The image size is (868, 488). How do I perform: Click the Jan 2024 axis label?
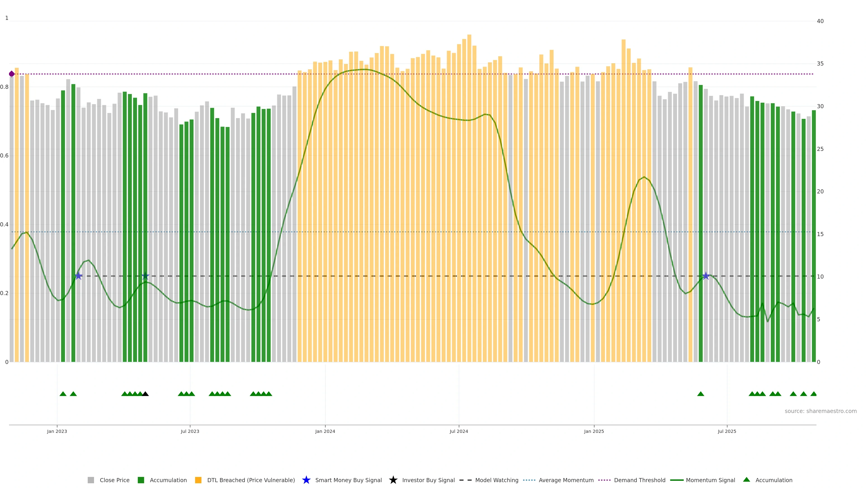point(325,432)
